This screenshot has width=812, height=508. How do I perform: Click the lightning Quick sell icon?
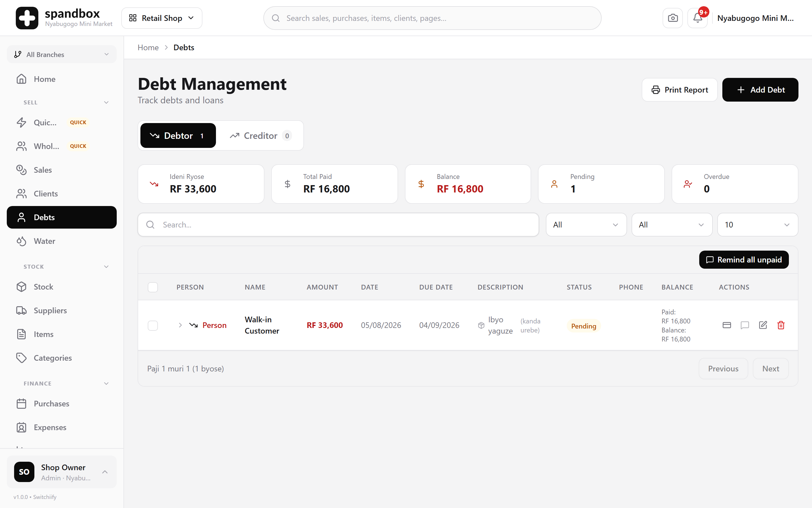click(21, 122)
